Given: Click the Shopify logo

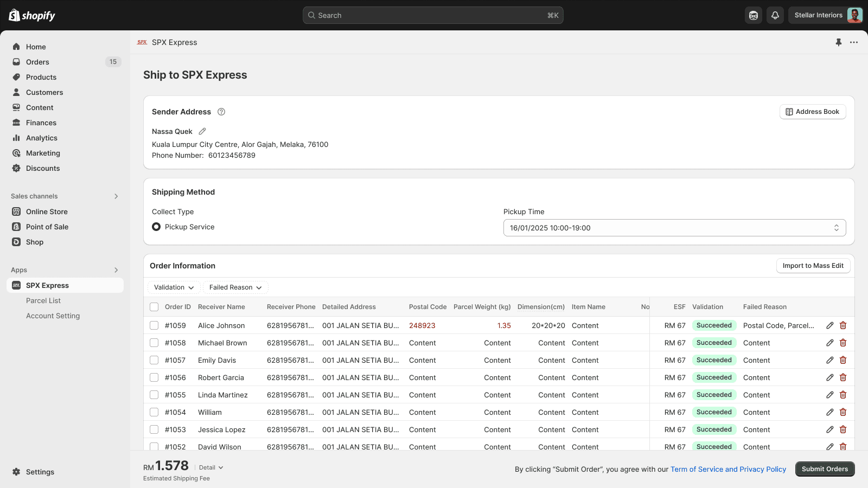Looking at the screenshot, I should pos(32,15).
